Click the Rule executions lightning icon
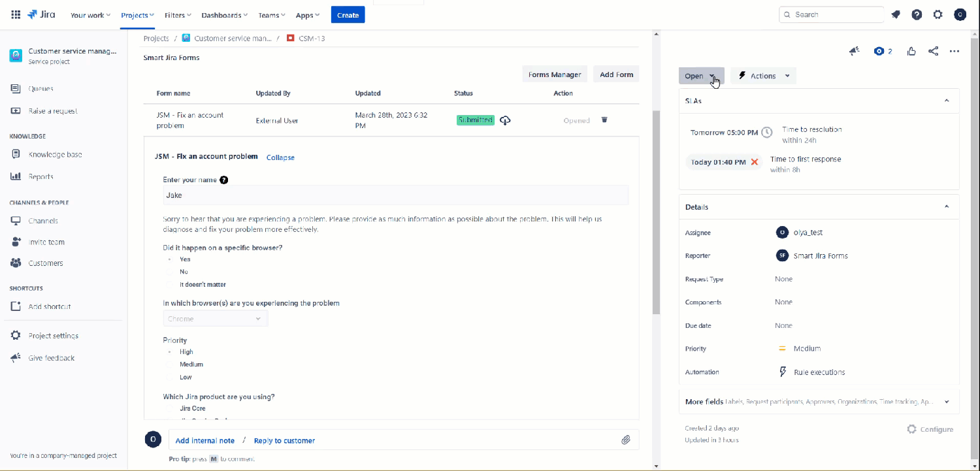980x471 pixels. coord(783,372)
